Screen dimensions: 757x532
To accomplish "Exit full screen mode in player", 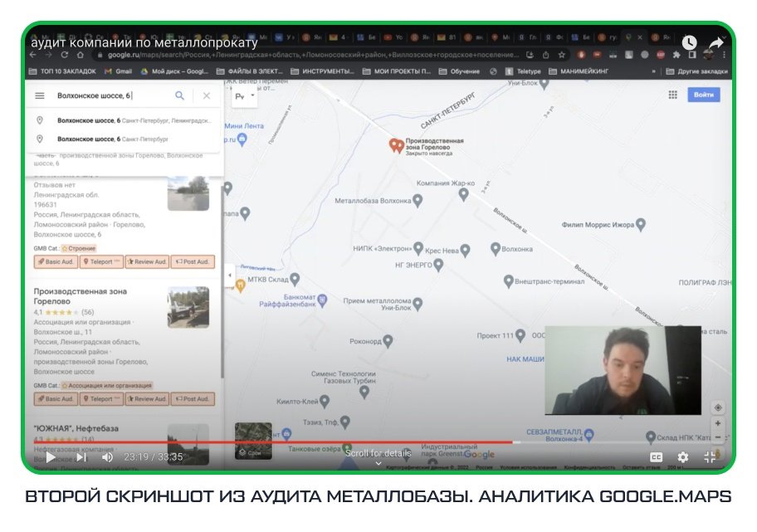I will point(709,456).
